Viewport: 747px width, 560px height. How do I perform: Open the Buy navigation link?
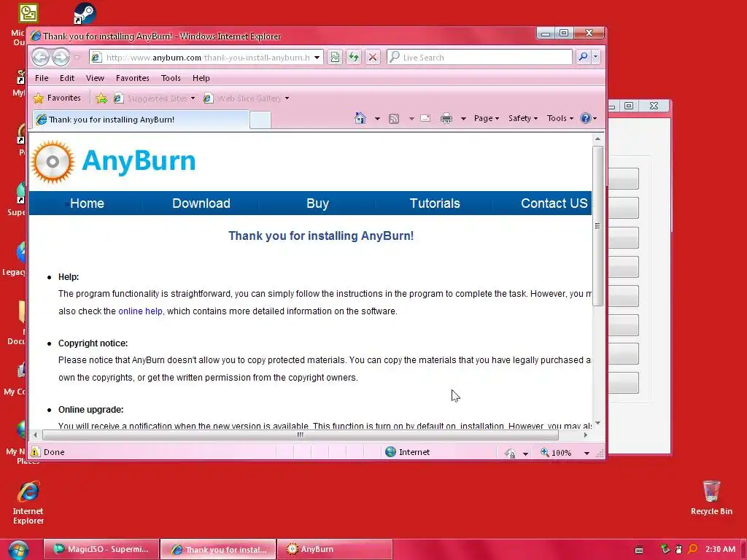(318, 203)
